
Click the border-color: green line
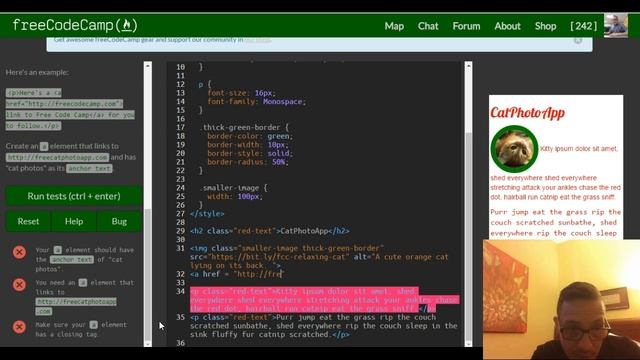(x=250, y=136)
